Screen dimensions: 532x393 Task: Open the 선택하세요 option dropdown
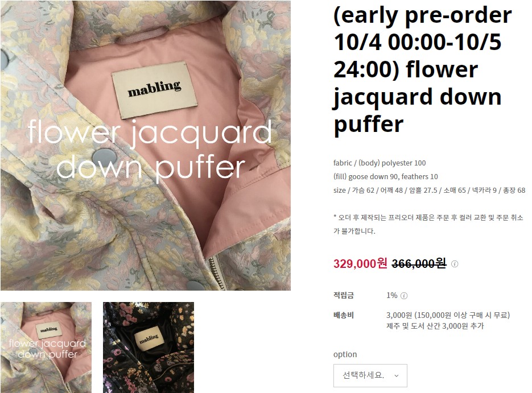(x=370, y=375)
